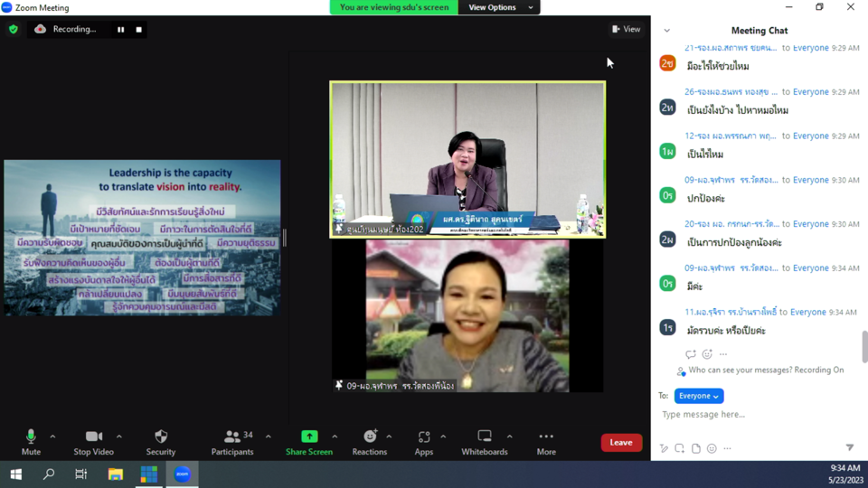Click sender 21-รอง.ผอ.สถาพร name
Screen dimensions: 868x488
(731, 48)
